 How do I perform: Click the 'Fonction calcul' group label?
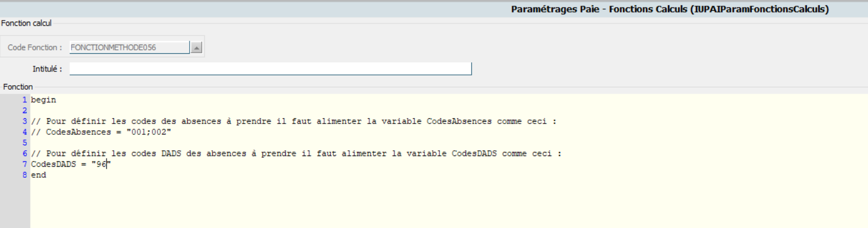pyautogui.click(x=26, y=23)
